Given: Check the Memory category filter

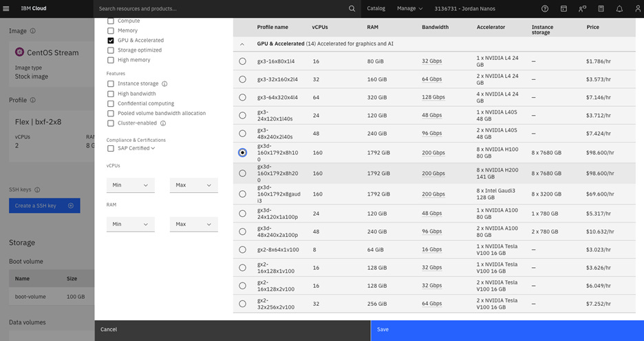Looking at the screenshot, I should [x=111, y=31].
